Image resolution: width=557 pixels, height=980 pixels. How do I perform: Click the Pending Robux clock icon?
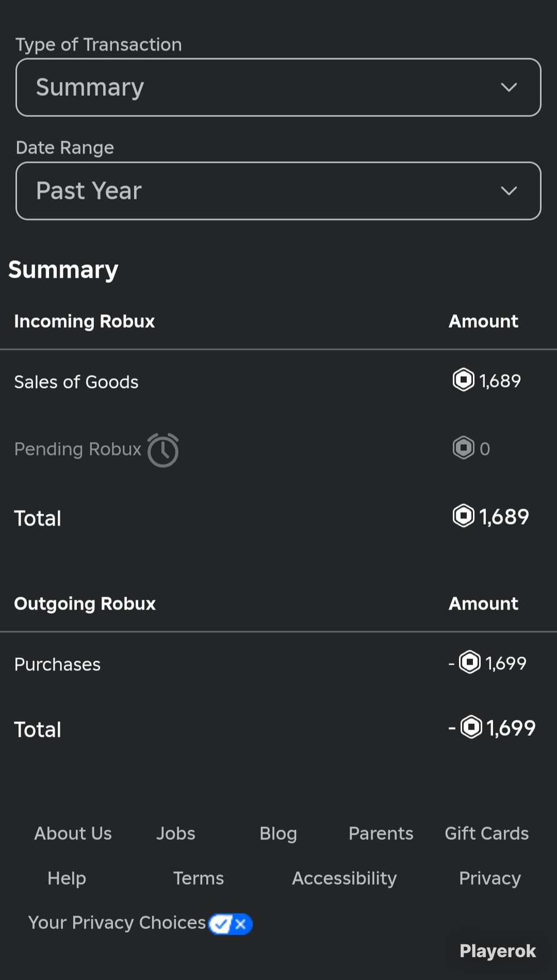163,450
